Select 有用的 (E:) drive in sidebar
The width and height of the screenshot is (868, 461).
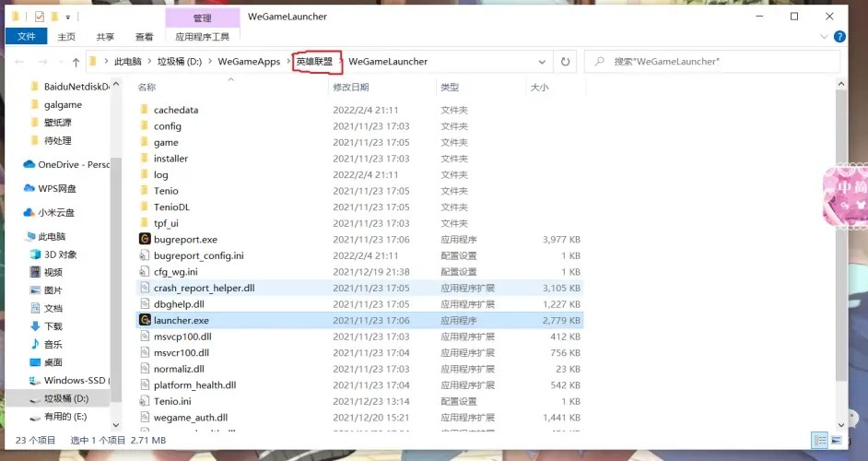click(58, 416)
